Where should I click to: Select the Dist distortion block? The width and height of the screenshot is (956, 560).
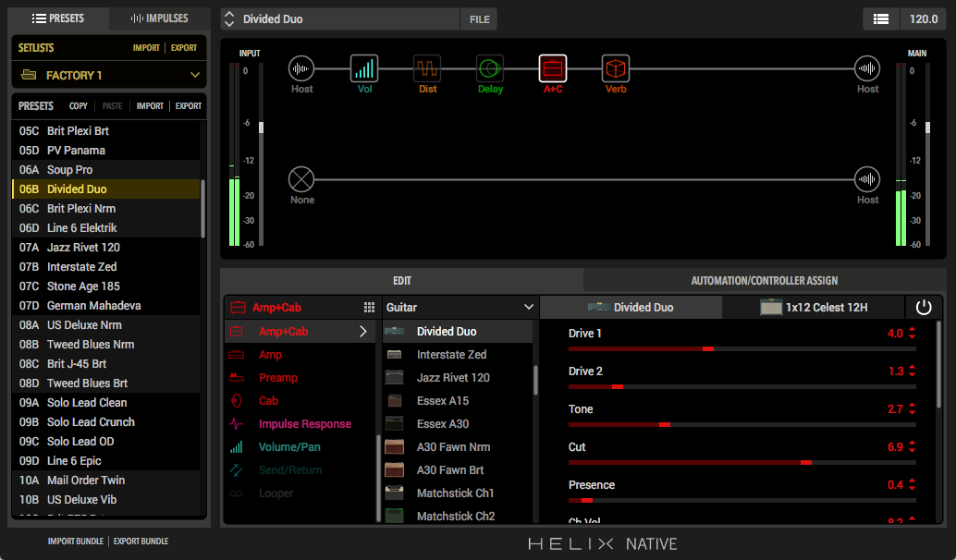[427, 68]
